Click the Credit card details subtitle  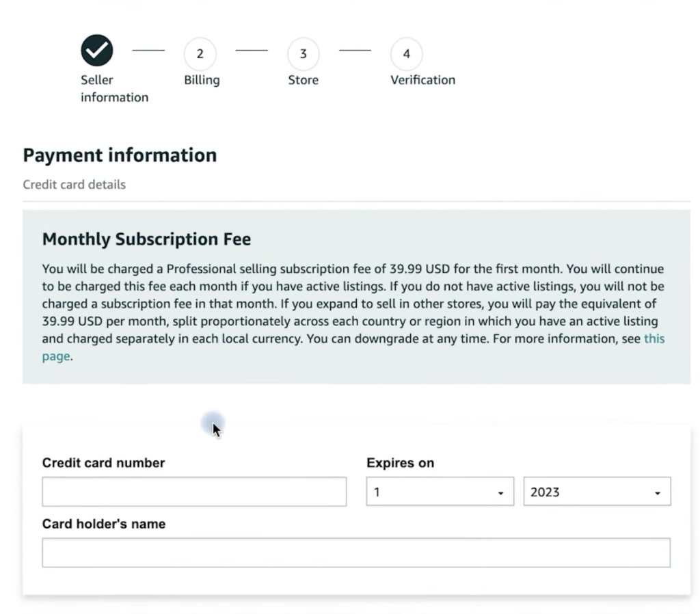tap(74, 185)
